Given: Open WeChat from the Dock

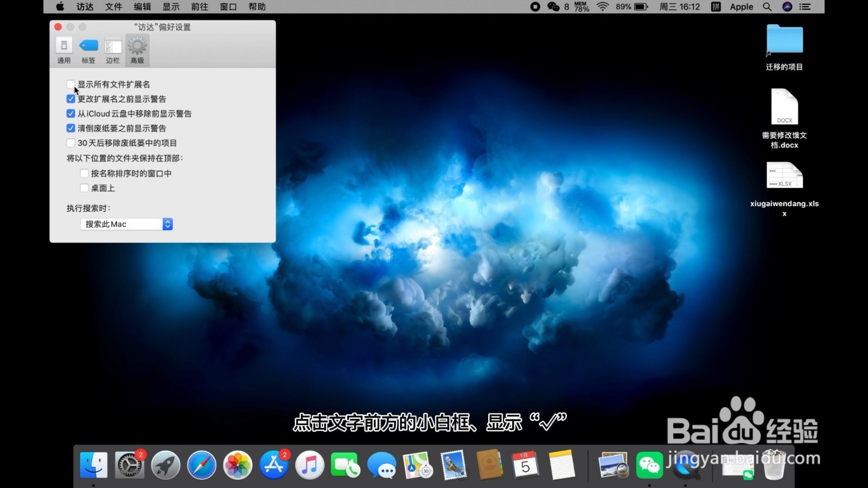Looking at the screenshot, I should coord(649,465).
